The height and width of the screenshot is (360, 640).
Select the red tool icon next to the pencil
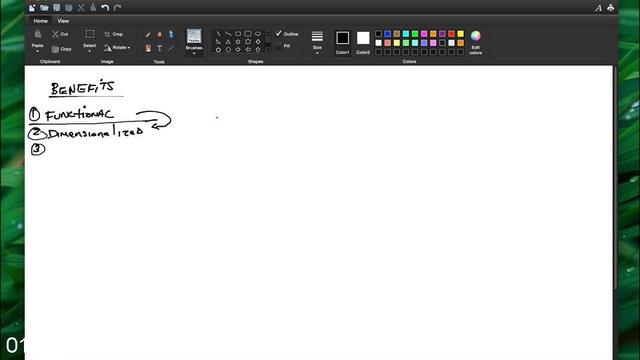pyautogui.click(x=160, y=35)
